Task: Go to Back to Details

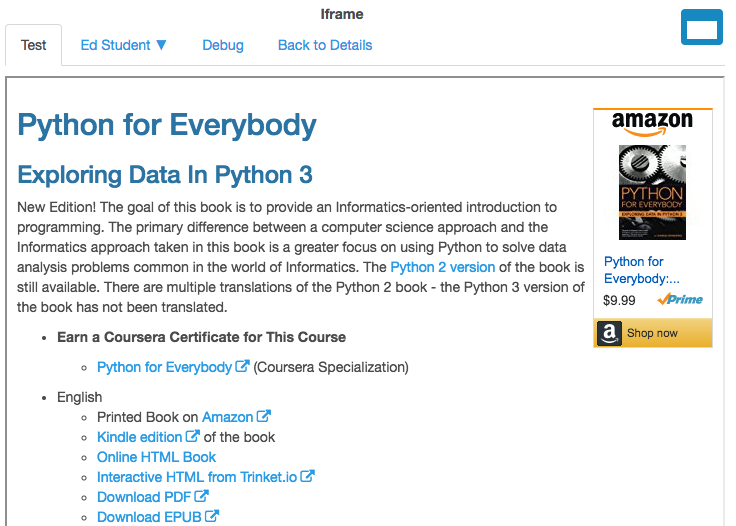Action: pyautogui.click(x=325, y=45)
